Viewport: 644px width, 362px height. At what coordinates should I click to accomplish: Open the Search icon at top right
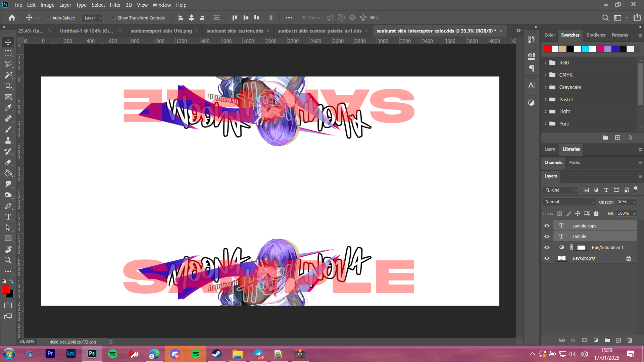pos(605,18)
